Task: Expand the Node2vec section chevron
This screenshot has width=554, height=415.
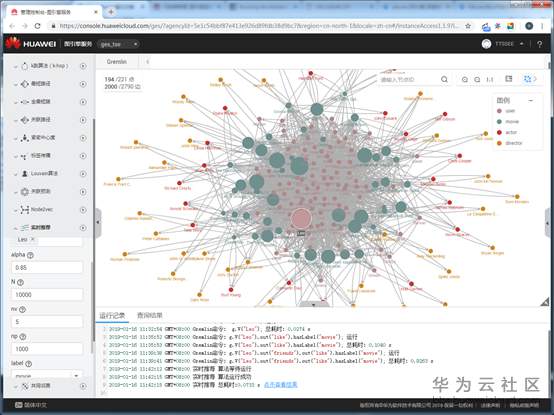Action: [x=15, y=210]
